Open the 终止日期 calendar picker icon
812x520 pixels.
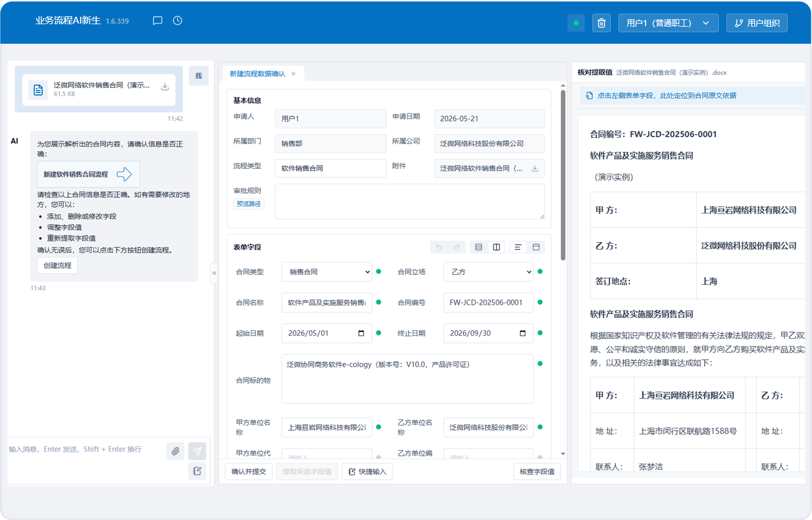pos(523,333)
